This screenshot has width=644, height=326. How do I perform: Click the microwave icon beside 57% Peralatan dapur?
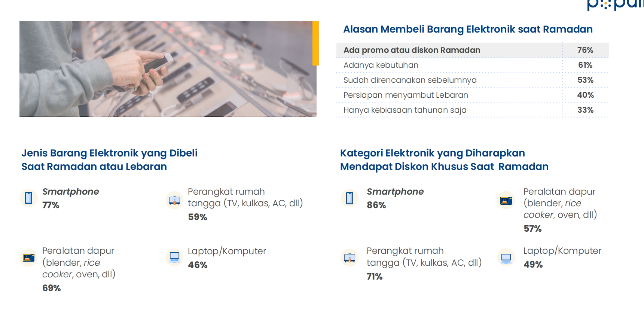(x=506, y=200)
